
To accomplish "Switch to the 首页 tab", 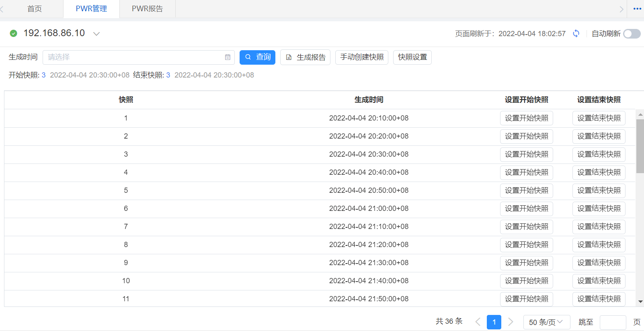I will click(x=35, y=9).
